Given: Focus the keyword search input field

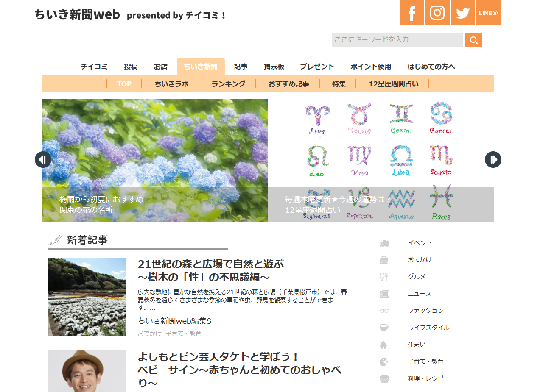Looking at the screenshot, I should 397,40.
